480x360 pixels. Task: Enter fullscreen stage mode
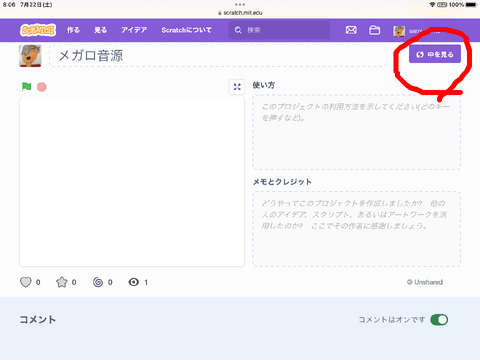[x=237, y=87]
